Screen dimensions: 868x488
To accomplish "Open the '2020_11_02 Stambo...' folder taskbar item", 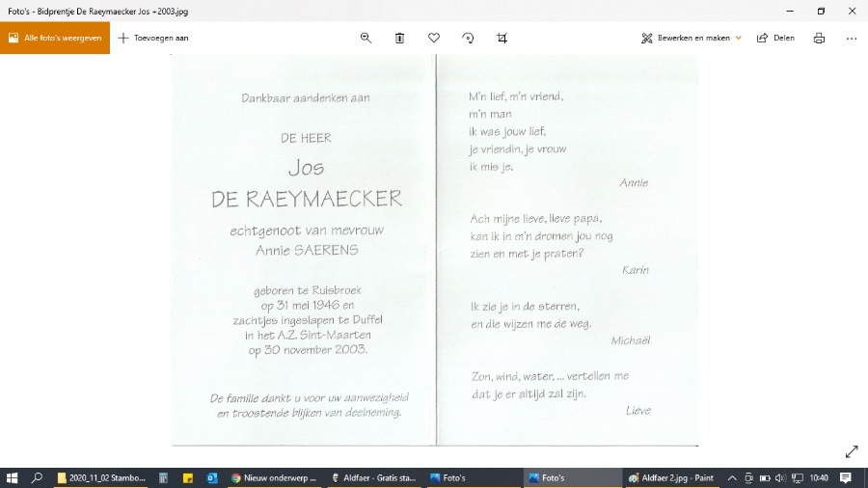I will coord(101,477).
